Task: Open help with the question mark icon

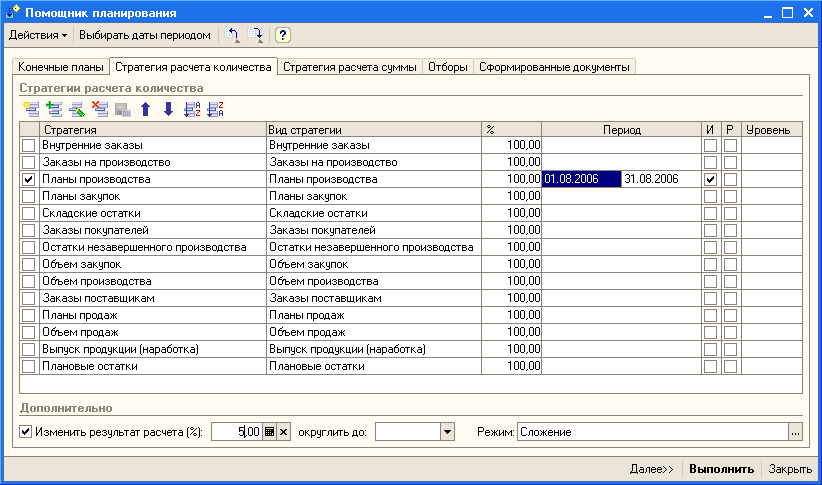Action: click(282, 35)
